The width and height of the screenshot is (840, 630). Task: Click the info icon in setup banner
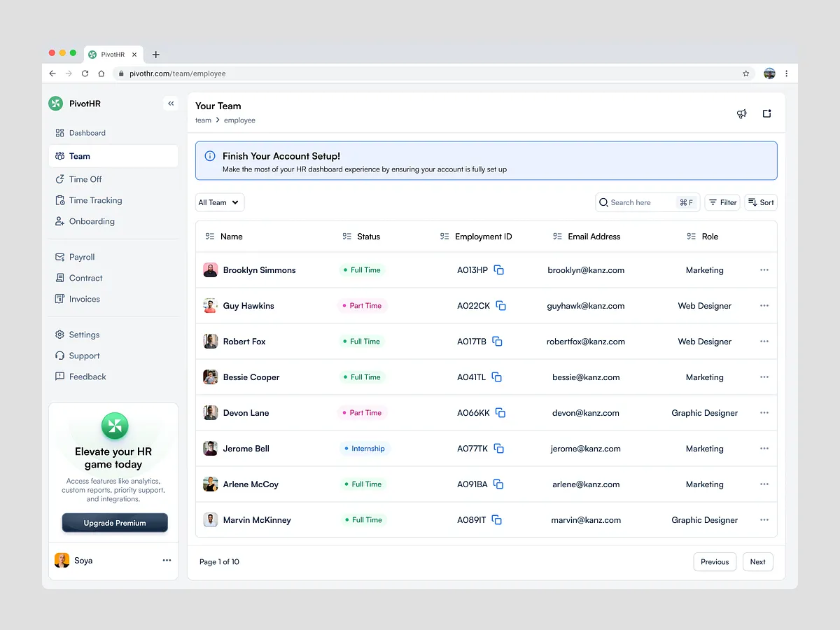point(210,156)
